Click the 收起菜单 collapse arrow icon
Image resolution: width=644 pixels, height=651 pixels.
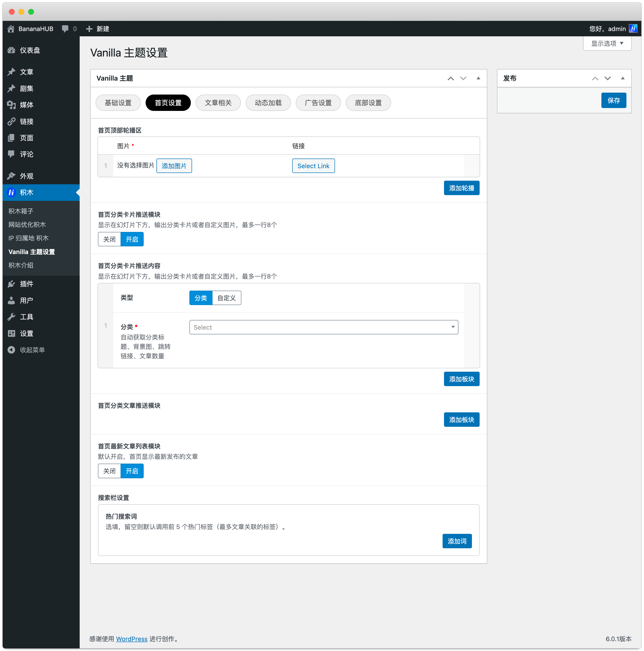pyautogui.click(x=12, y=350)
